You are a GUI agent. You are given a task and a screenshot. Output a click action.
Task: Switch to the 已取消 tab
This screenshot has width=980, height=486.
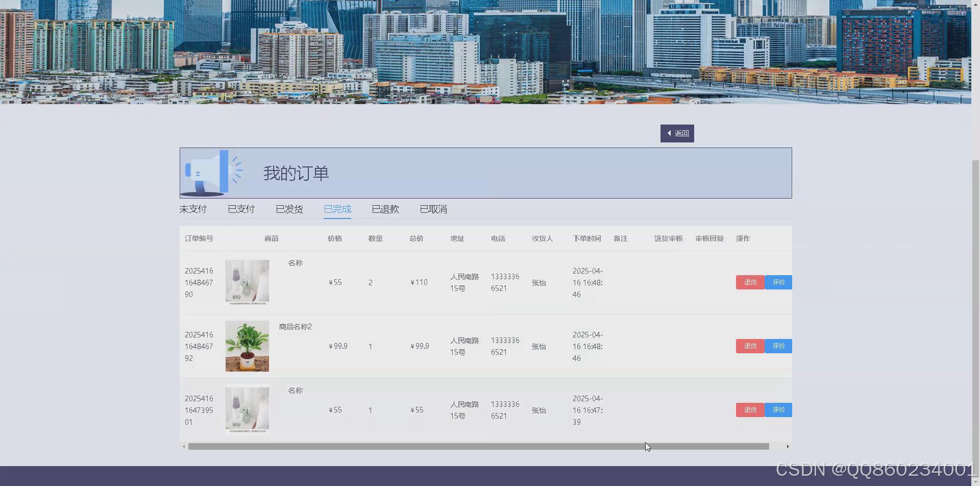click(x=433, y=209)
